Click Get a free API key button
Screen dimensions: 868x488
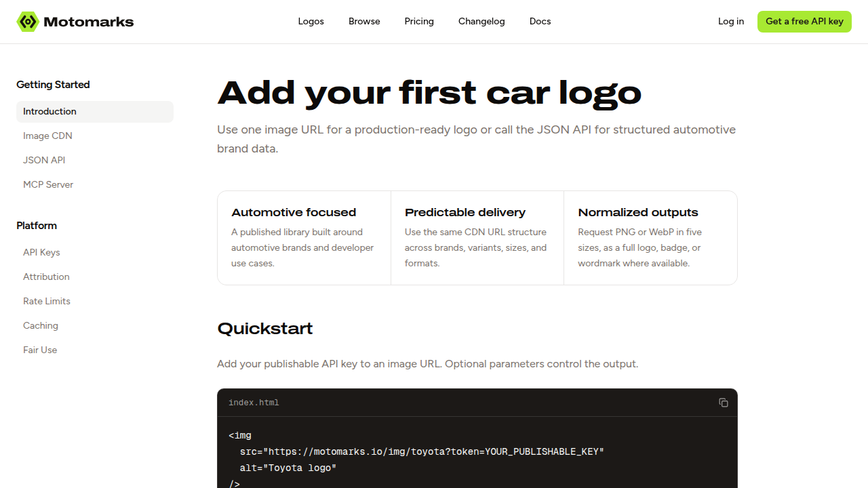(x=804, y=22)
